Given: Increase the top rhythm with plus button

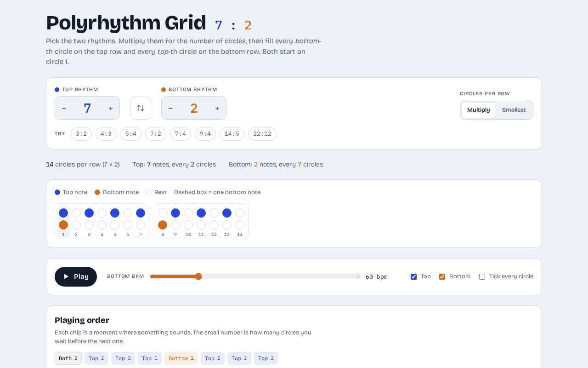Looking at the screenshot, I should tap(111, 108).
